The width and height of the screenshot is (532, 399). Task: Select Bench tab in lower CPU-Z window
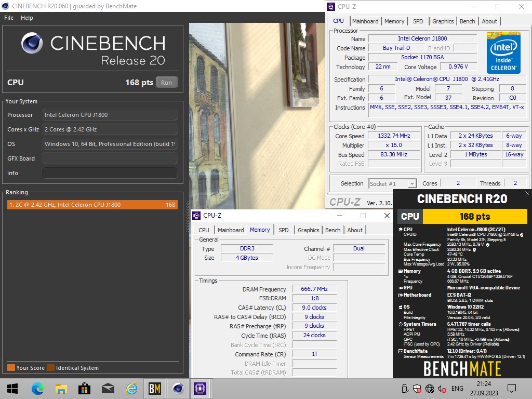point(333,230)
